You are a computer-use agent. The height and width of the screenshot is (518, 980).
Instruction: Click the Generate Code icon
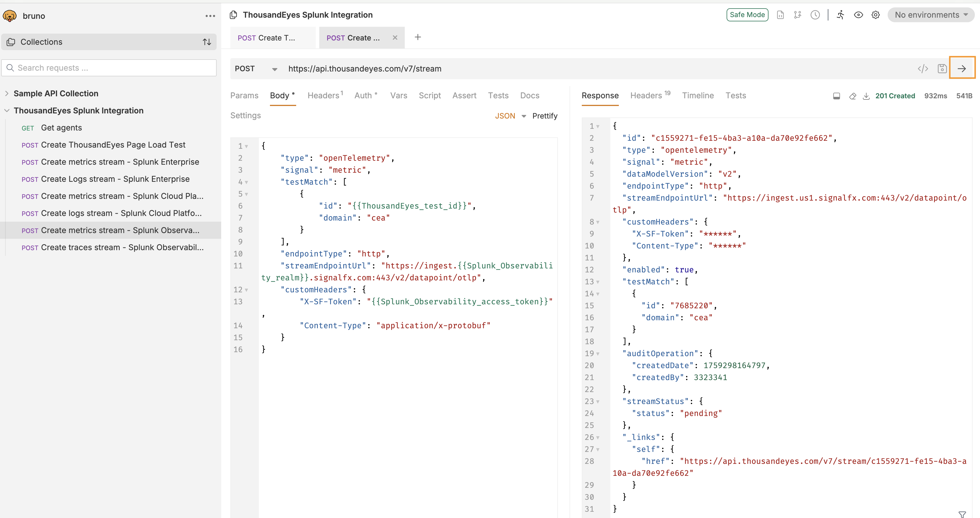tap(922, 68)
